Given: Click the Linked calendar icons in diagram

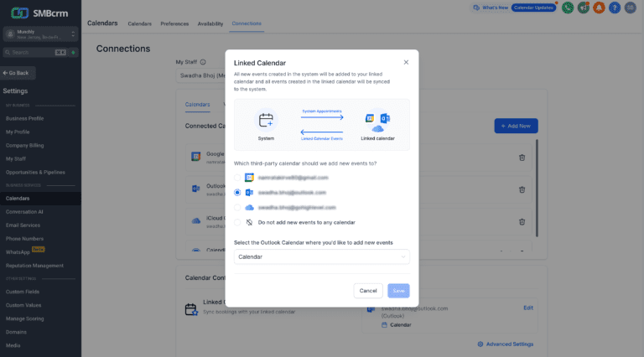Looking at the screenshot, I should click(377, 122).
